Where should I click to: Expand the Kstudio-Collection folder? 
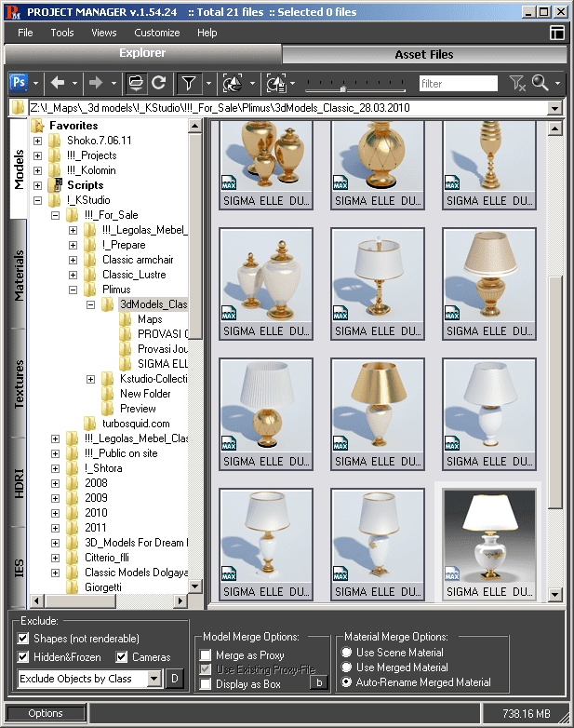tap(90, 379)
